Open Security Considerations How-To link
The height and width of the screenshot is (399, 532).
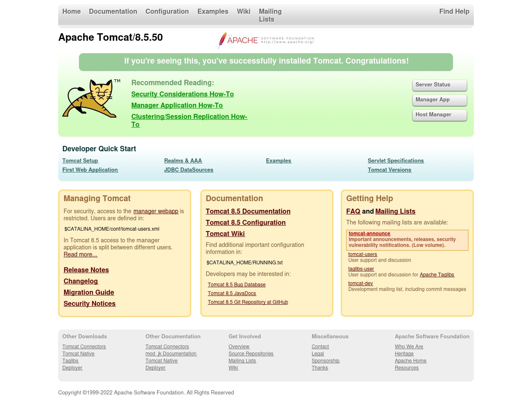182,94
